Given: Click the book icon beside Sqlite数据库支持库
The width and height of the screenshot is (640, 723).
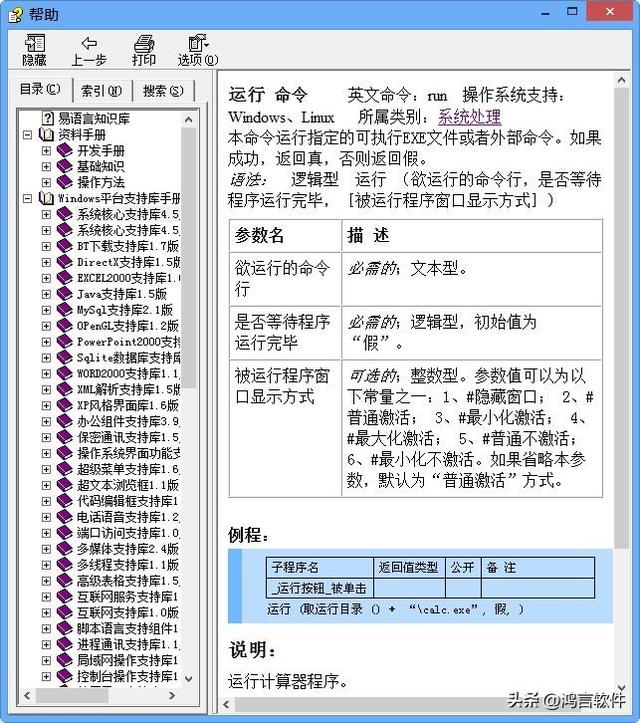Looking at the screenshot, I should pos(65,358).
